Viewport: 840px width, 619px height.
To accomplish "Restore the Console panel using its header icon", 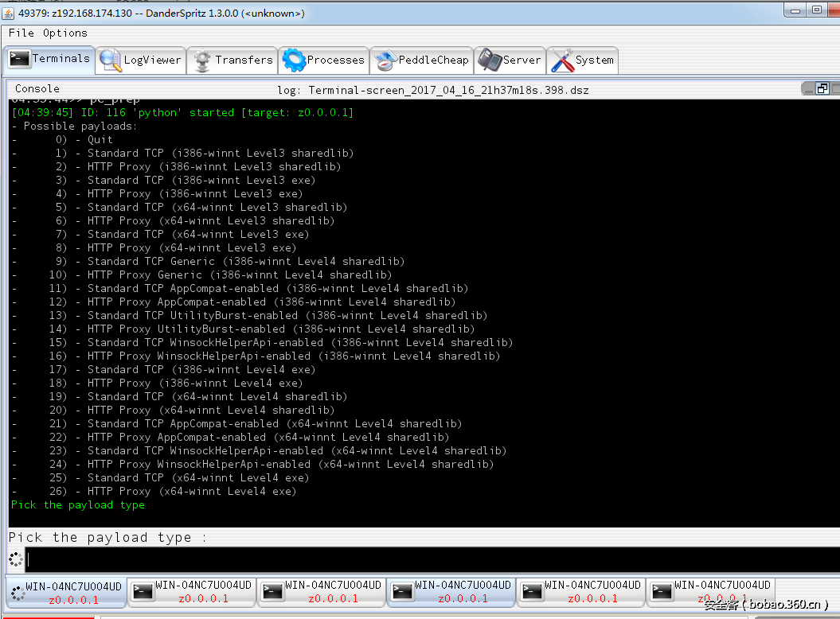I will pos(822,88).
